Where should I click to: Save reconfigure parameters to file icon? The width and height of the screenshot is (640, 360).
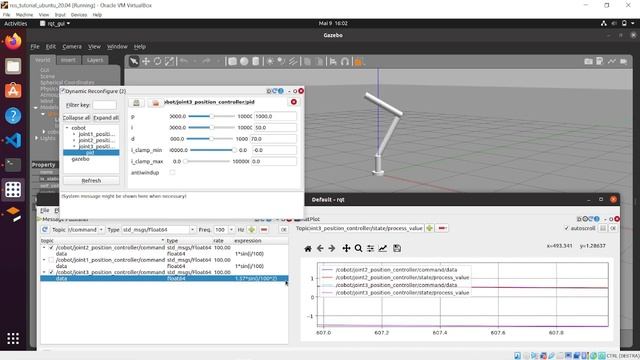pyautogui.click(x=136, y=102)
